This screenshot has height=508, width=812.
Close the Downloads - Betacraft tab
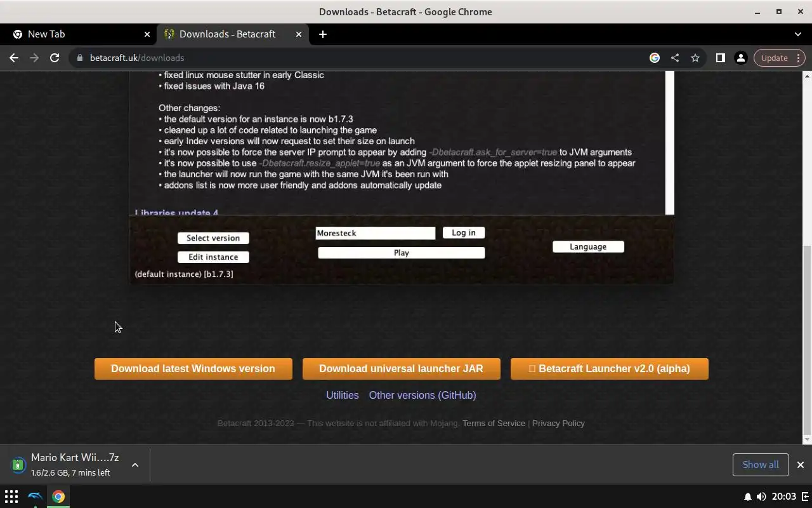point(299,34)
